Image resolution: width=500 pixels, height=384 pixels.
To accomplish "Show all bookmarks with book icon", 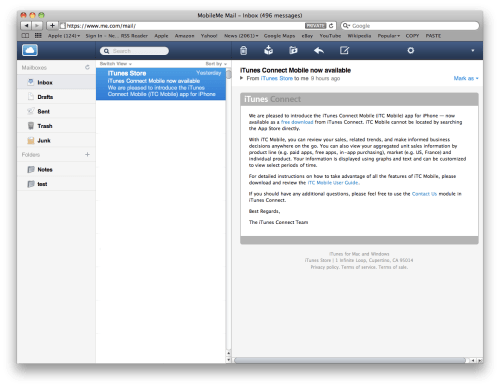I will point(25,36).
